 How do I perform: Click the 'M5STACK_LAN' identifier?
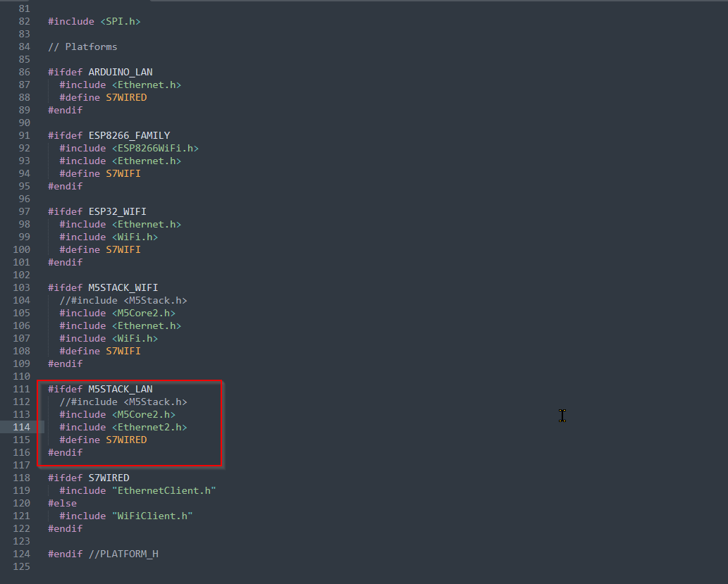121,389
